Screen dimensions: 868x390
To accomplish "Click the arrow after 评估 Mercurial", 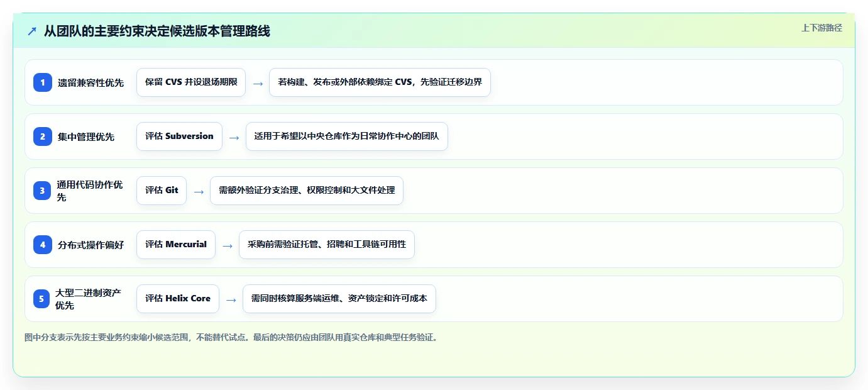I will (228, 245).
